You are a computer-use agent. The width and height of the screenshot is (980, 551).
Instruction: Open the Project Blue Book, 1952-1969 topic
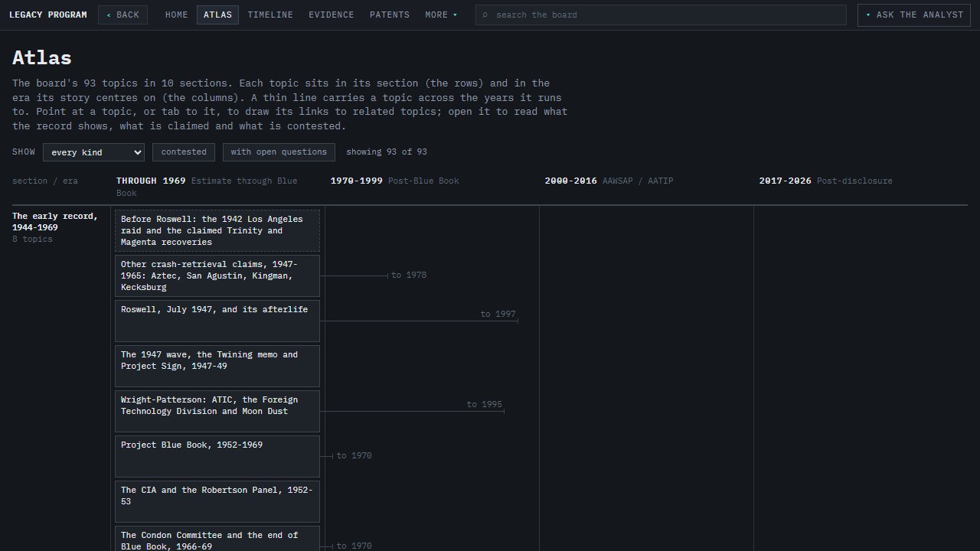(x=217, y=457)
